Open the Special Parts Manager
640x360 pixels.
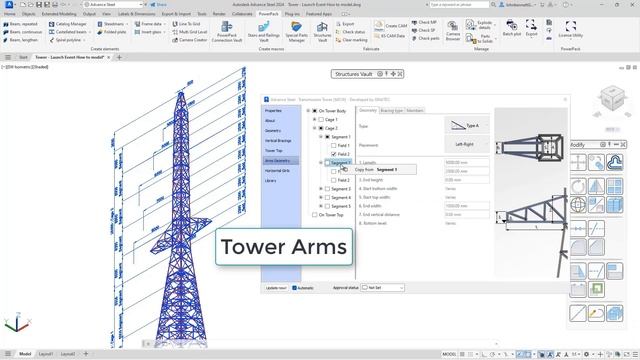(297, 31)
